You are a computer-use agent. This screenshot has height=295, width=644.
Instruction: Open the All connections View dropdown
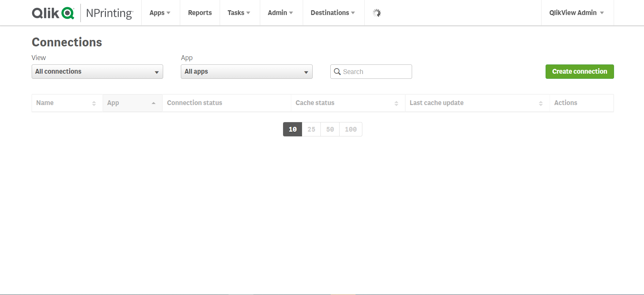point(97,72)
